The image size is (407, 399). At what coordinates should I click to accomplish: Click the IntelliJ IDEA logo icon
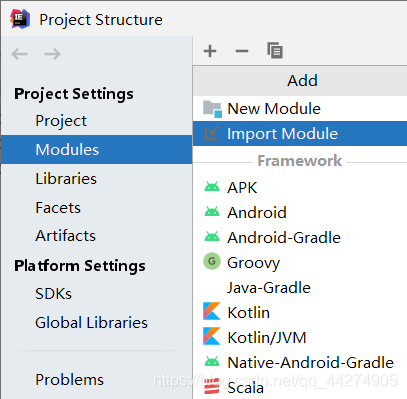click(x=20, y=19)
